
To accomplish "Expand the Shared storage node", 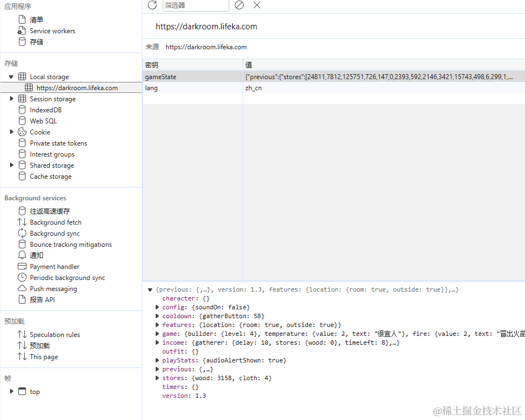I will 12,165.
